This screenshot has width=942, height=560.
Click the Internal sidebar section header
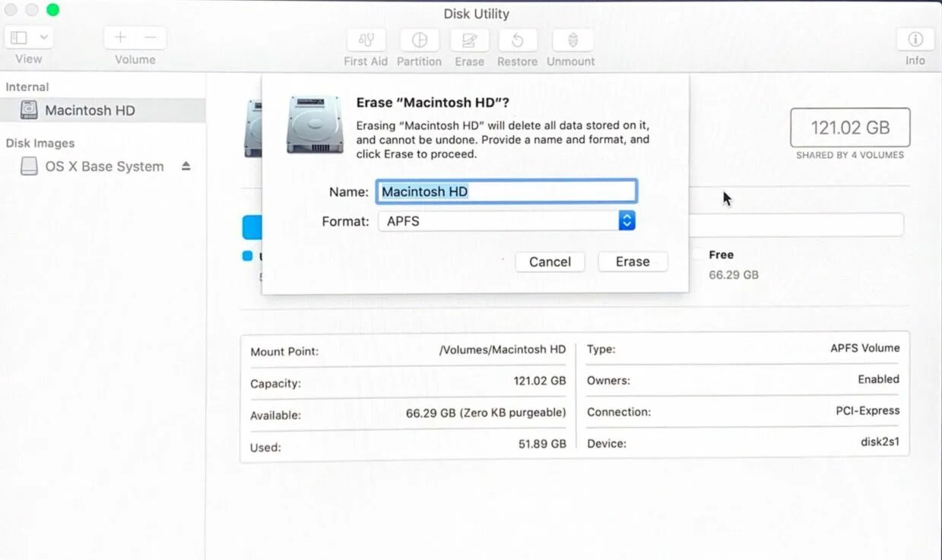pos(27,87)
